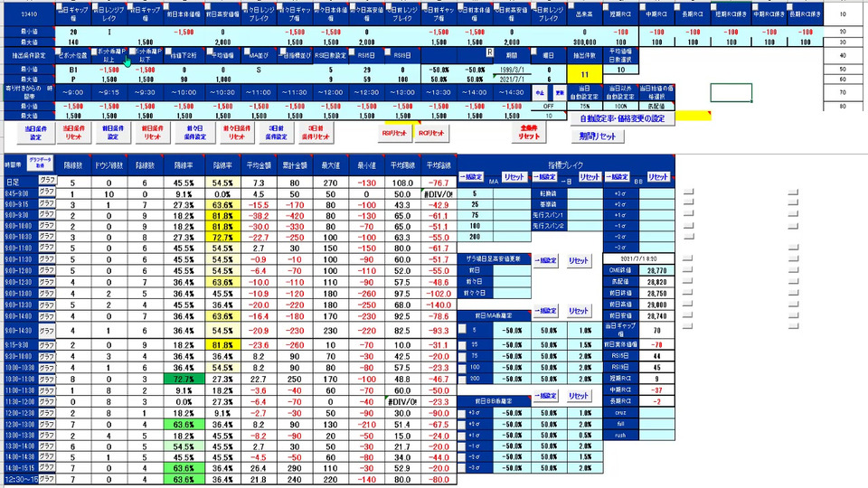This screenshot has width=868, height=488.
Task: Click the RCIリセット button
Action: [x=431, y=134]
